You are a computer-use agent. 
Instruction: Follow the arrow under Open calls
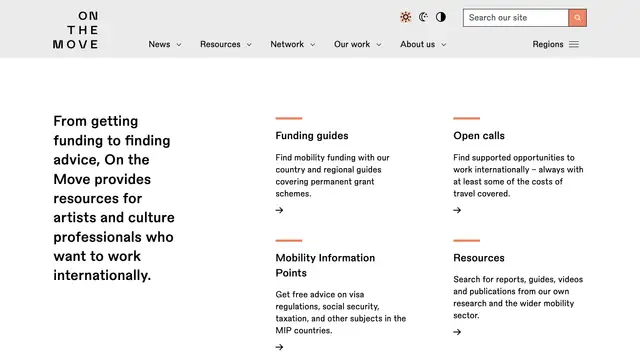(457, 210)
